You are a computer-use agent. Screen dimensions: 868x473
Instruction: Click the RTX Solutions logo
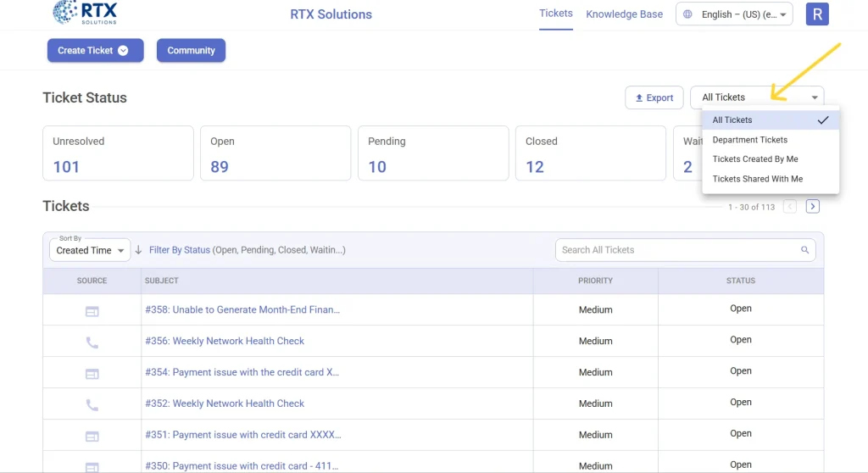coord(85,13)
